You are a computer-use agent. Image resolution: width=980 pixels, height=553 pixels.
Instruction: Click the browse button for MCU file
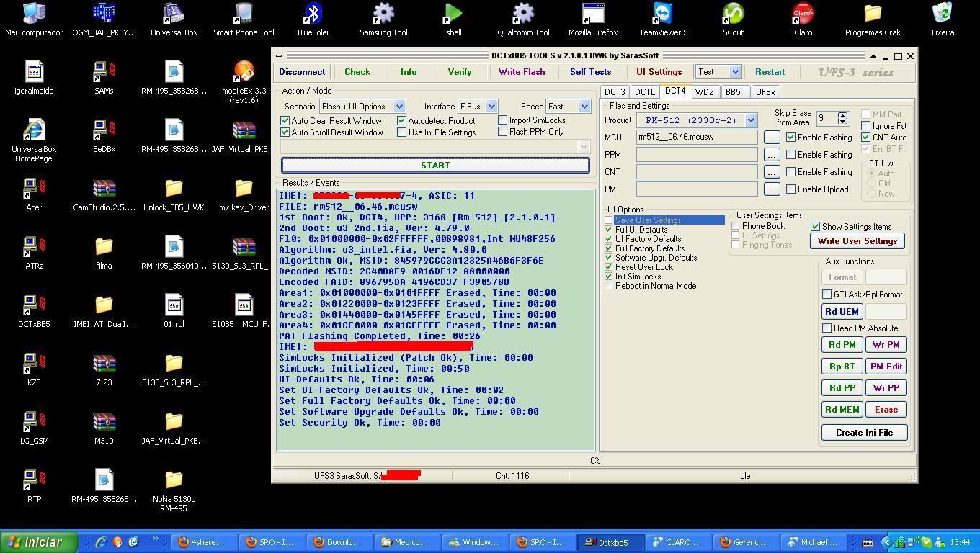coord(771,137)
